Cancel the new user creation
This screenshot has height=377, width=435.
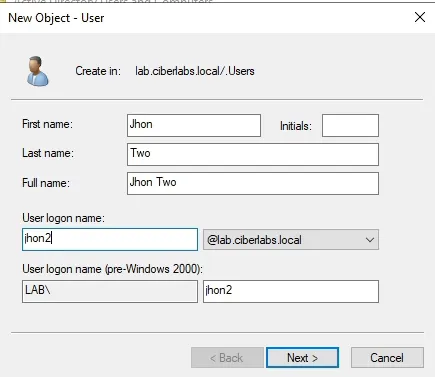pos(387,358)
